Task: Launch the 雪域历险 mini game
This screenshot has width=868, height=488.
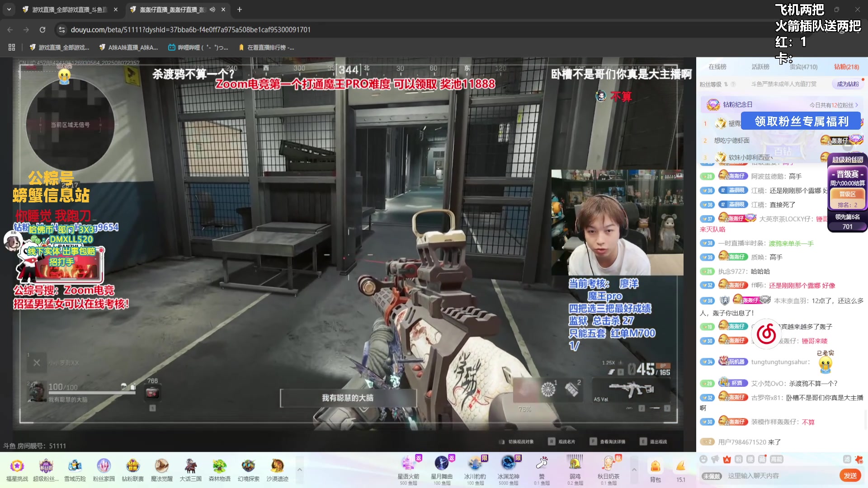Action: point(75,470)
